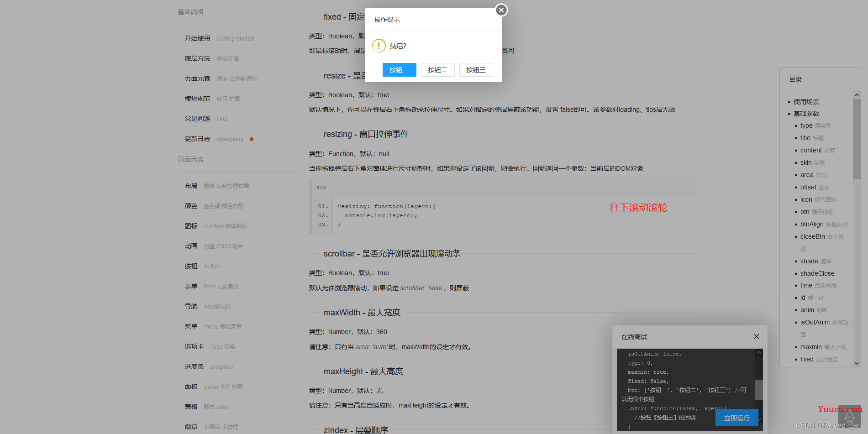Jump to skin 皮肤 in 目录

click(813, 162)
